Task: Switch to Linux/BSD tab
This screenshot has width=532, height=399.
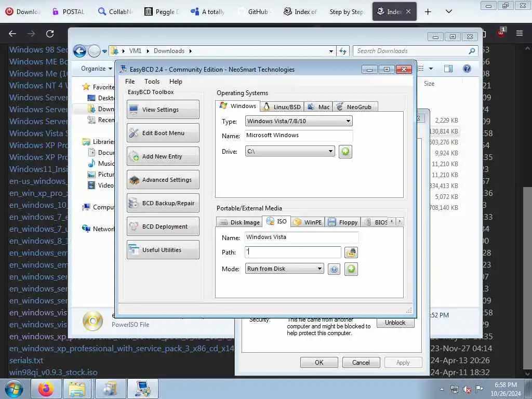Action: [282, 107]
